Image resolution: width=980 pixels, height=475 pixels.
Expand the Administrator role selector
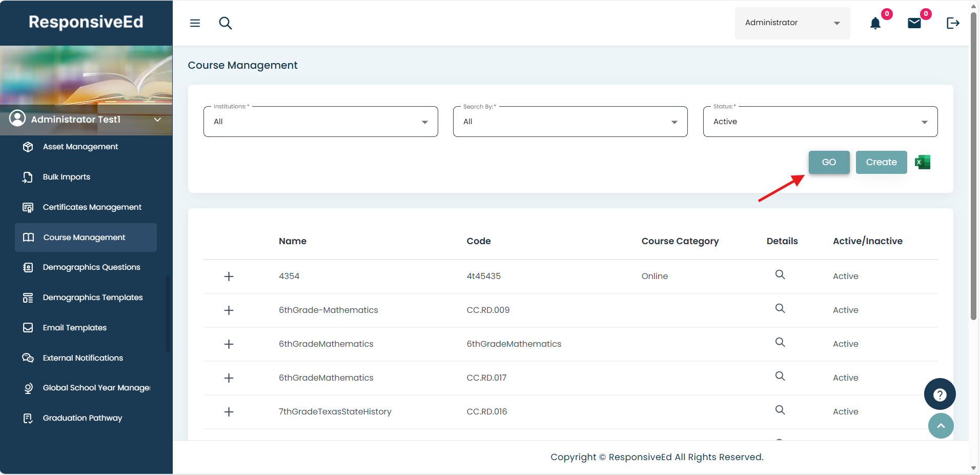coord(792,23)
